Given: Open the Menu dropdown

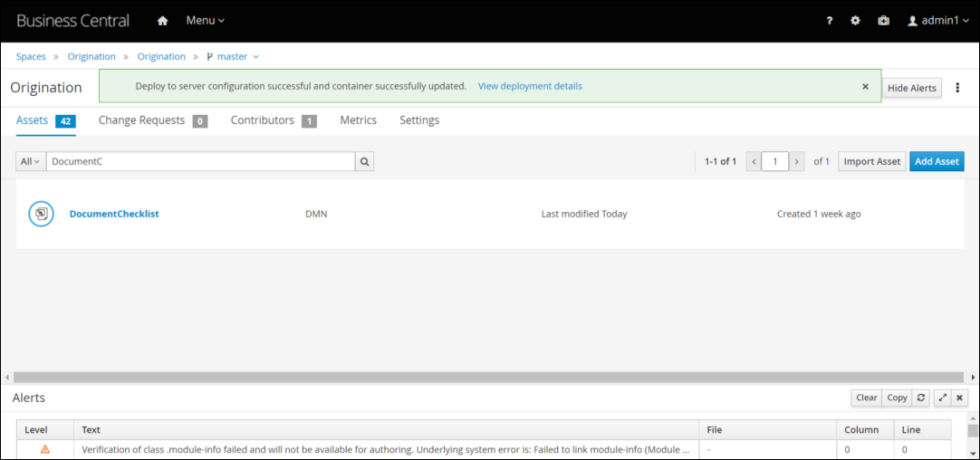Looking at the screenshot, I should click(205, 21).
